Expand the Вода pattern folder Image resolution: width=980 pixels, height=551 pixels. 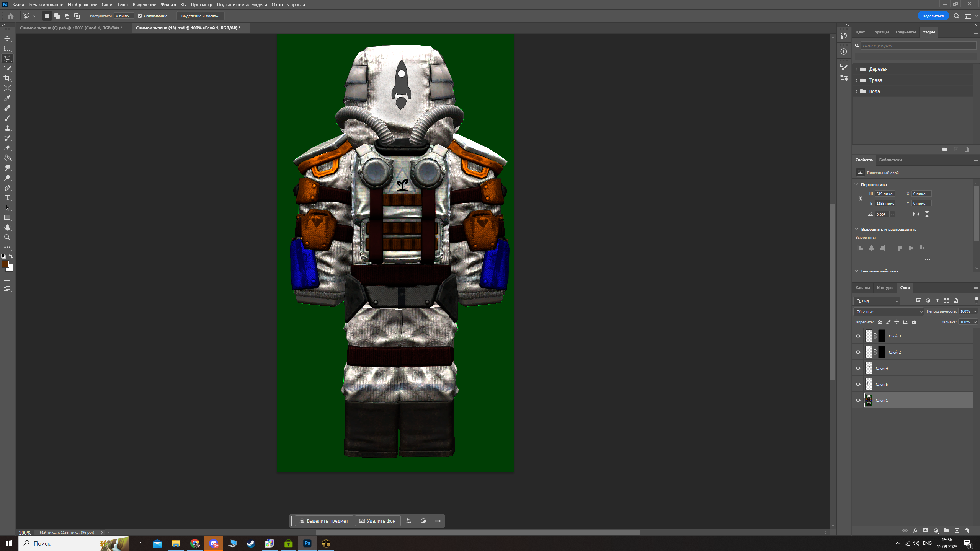[x=857, y=91]
